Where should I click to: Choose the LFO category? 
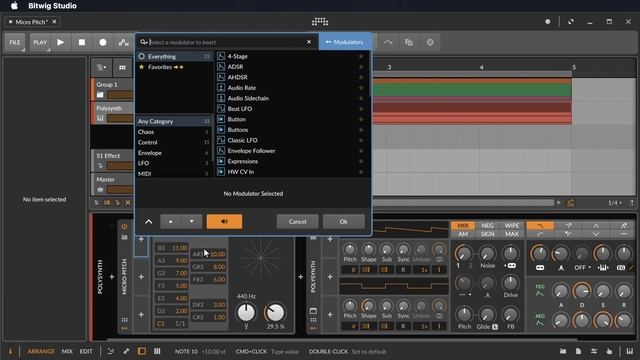(x=174, y=163)
